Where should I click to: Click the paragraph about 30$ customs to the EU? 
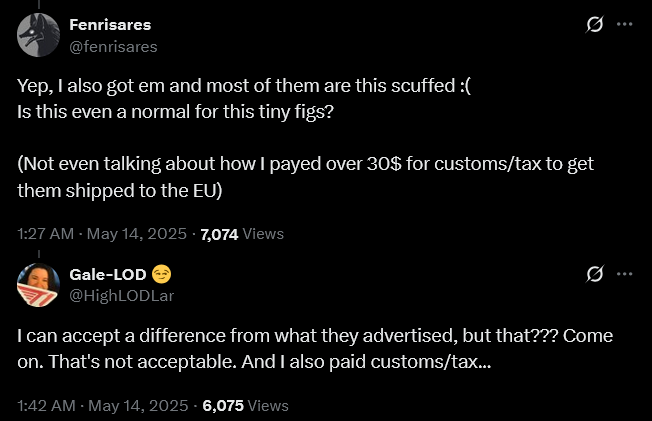coord(306,176)
